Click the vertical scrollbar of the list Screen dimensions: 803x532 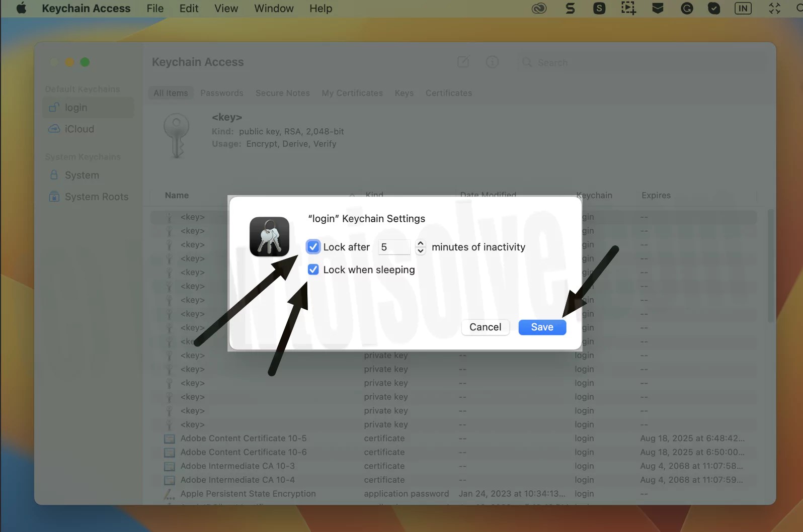[x=770, y=266]
